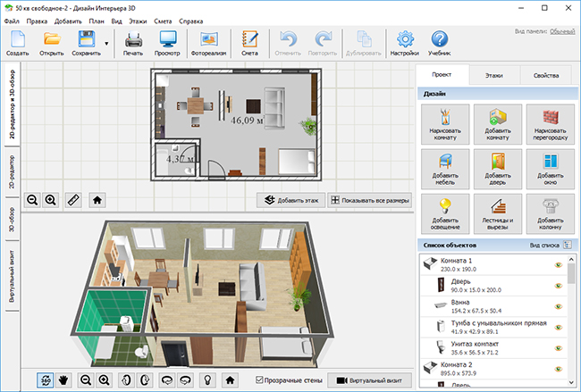Click the hand pan tool in 3D view
The image size is (581, 392).
click(x=63, y=379)
